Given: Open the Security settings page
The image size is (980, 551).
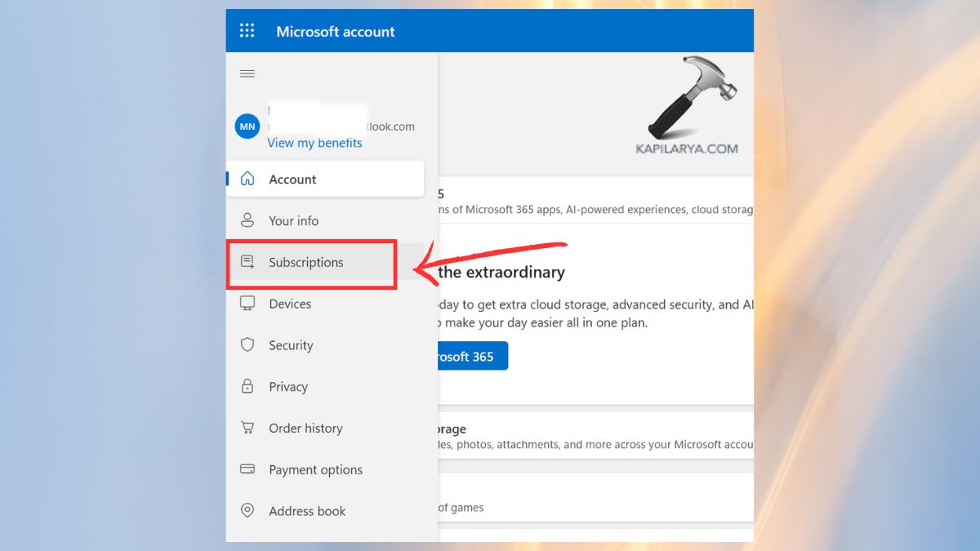Looking at the screenshot, I should (x=290, y=344).
